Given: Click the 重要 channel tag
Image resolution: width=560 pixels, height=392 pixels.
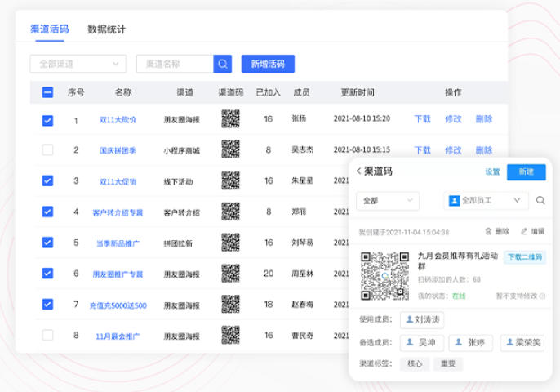Looking at the screenshot, I should (x=448, y=363).
